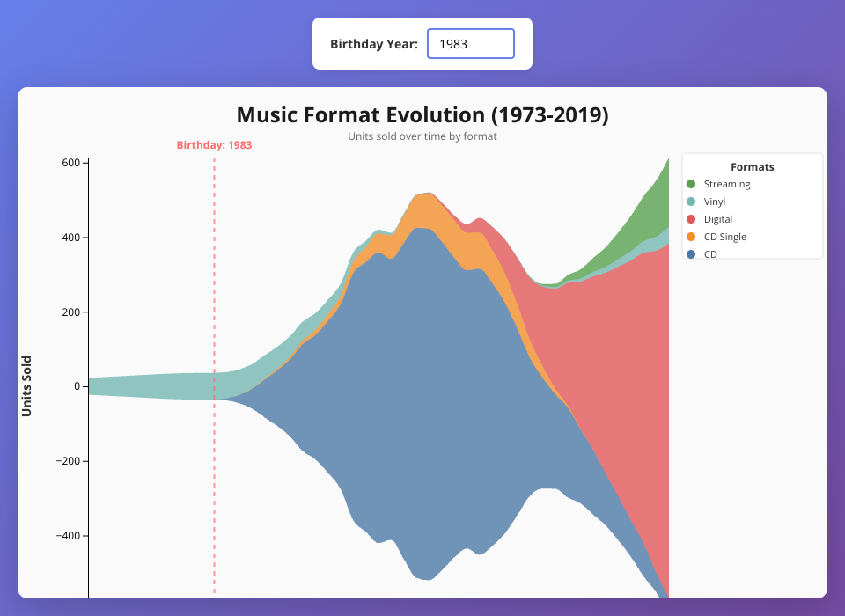Click the red Digital legend dot
845x616 pixels.
pos(691,219)
